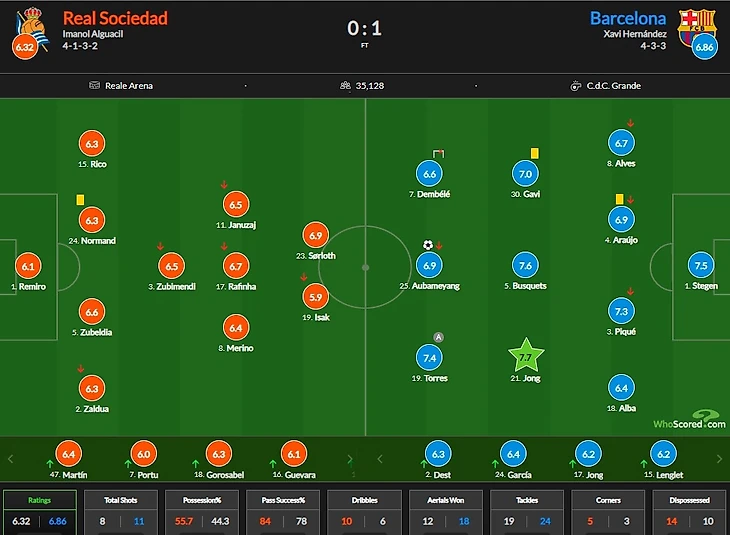
Task: Click the missed-chance icon above Dembélé
Action: [439, 154]
